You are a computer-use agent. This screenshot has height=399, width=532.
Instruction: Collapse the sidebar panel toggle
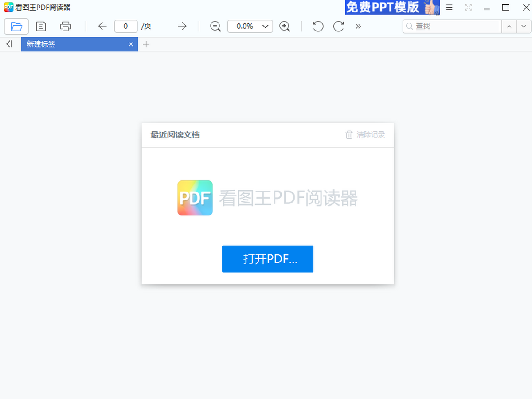(x=9, y=44)
